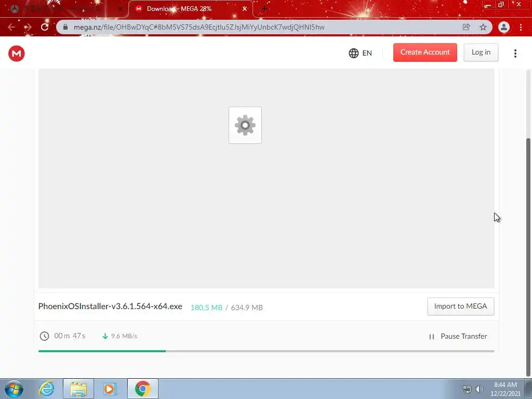Image resolution: width=532 pixels, height=399 pixels.
Task: Click the Log in button
Action: (x=481, y=52)
